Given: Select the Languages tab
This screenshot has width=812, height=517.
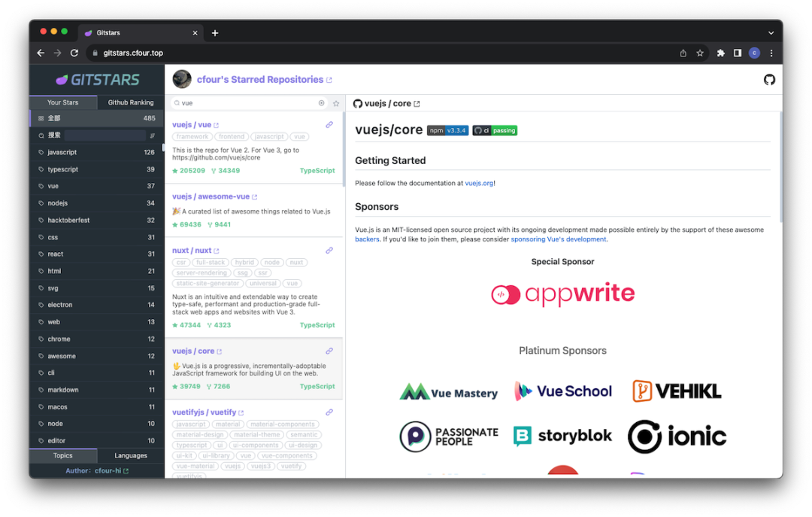Looking at the screenshot, I should [x=131, y=455].
